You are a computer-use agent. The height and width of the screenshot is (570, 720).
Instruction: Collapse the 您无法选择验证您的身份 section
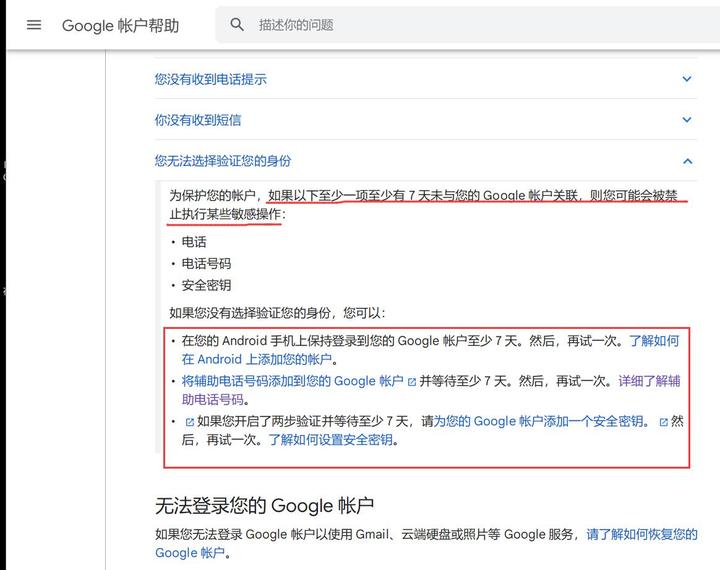tap(426, 161)
